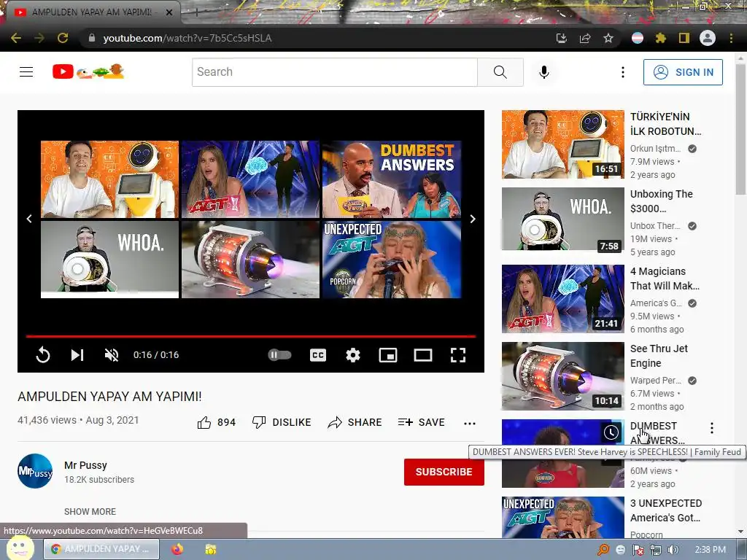The height and width of the screenshot is (560, 747).
Task: Open sidebar TÜRKİYE'NİN İLK ROBOTUN video thumbnail
Action: coord(562,144)
